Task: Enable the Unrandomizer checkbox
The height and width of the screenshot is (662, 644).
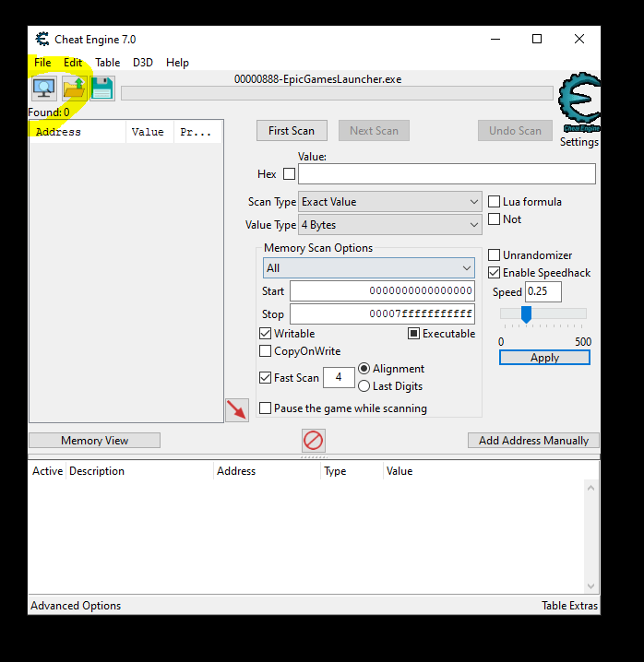Action: 494,255
